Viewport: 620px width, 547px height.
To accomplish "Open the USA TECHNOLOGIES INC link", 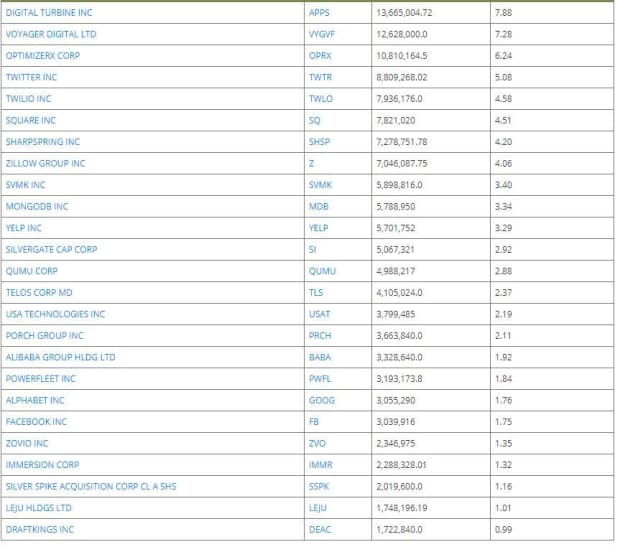I will click(x=55, y=314).
